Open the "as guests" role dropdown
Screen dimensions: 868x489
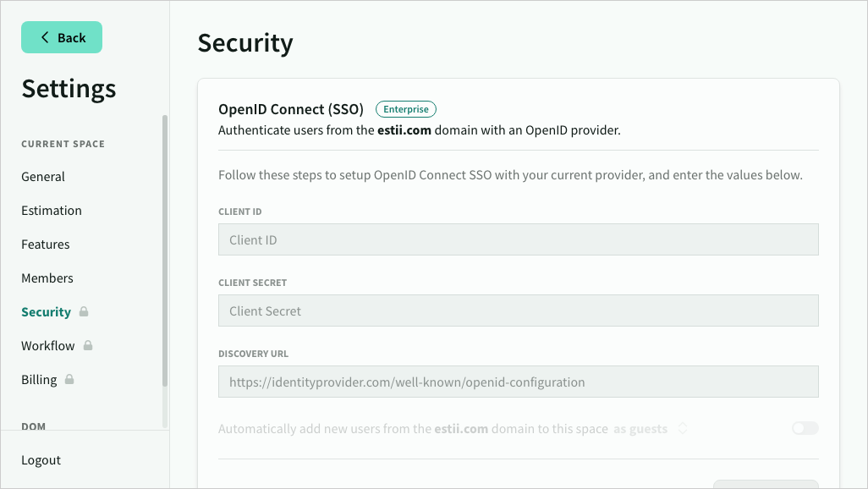pyautogui.click(x=649, y=429)
